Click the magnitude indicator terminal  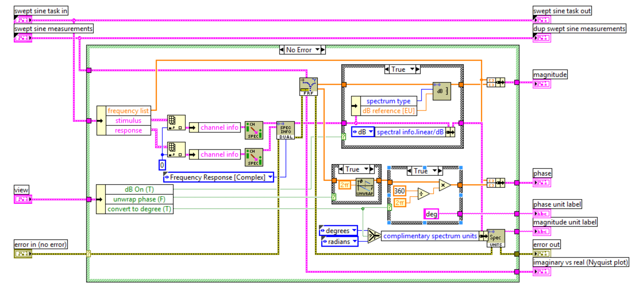(542, 83)
